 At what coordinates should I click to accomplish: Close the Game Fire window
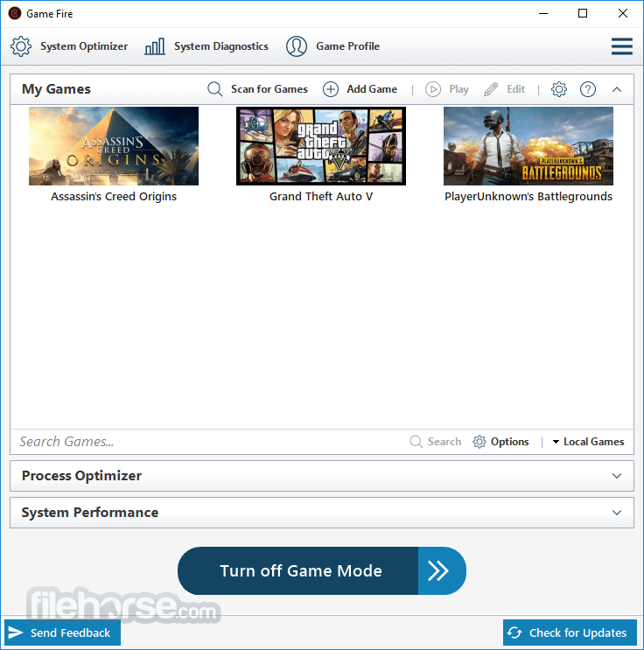[622, 14]
